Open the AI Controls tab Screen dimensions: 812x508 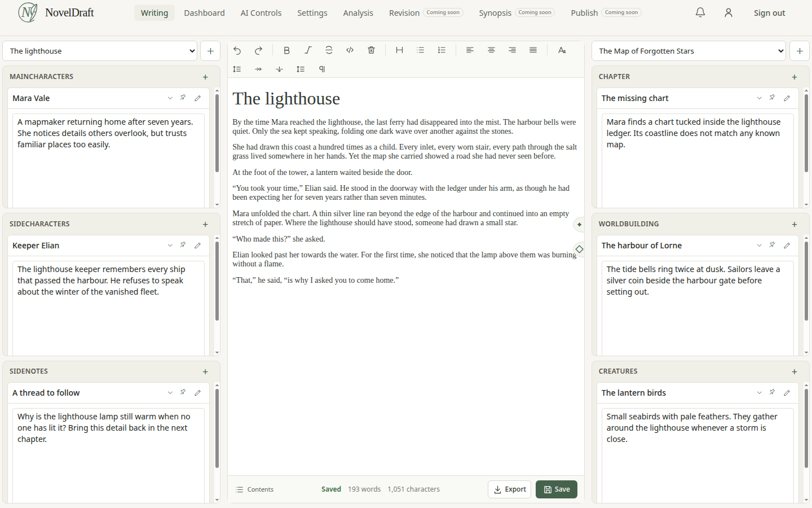[x=261, y=12]
